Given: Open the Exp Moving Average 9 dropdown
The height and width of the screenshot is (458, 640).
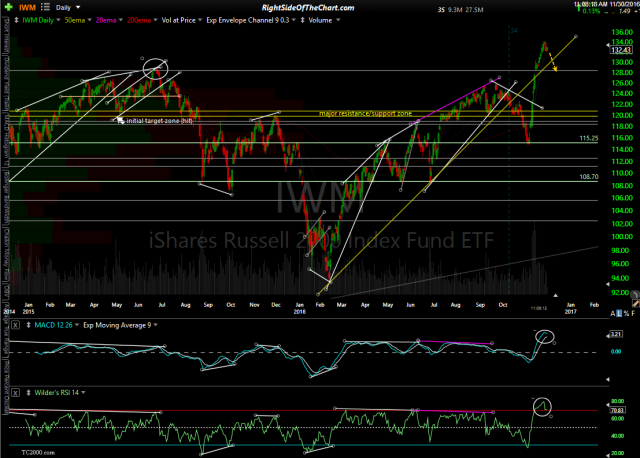Looking at the screenshot, I should [x=156, y=325].
